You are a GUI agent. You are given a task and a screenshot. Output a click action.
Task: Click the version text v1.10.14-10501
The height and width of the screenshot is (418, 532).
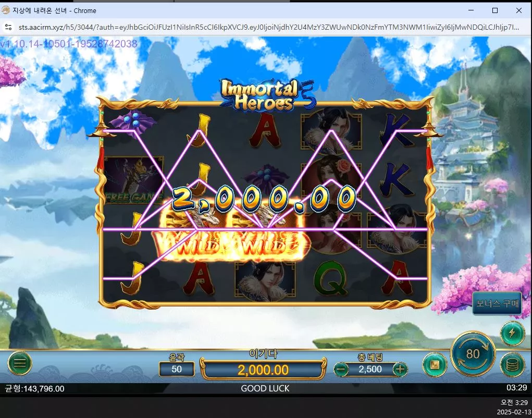coord(69,44)
